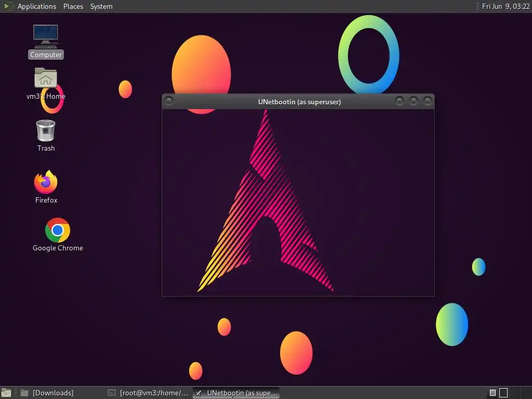Open the System menu
The width and height of the screenshot is (532, 399).
pos(101,6)
